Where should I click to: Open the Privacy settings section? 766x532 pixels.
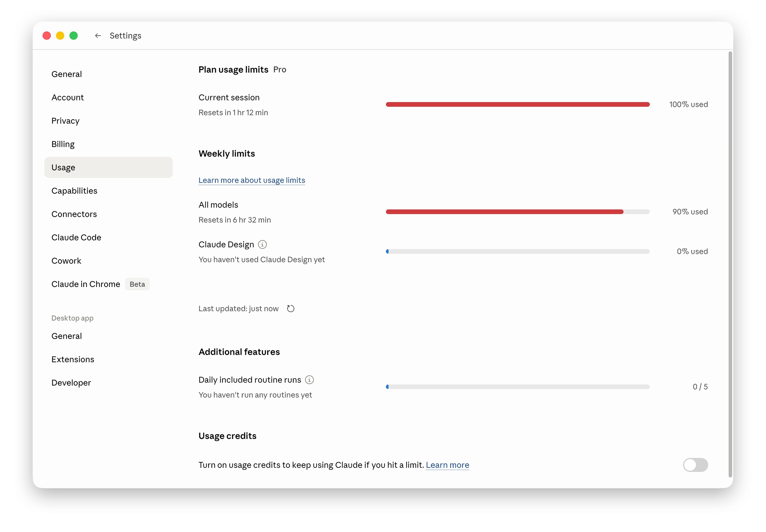108,121
